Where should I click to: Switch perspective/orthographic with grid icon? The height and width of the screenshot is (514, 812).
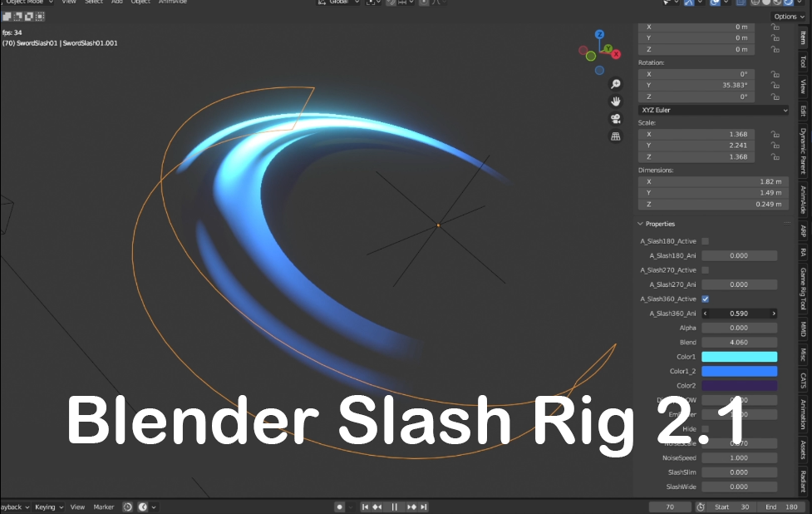coord(615,136)
